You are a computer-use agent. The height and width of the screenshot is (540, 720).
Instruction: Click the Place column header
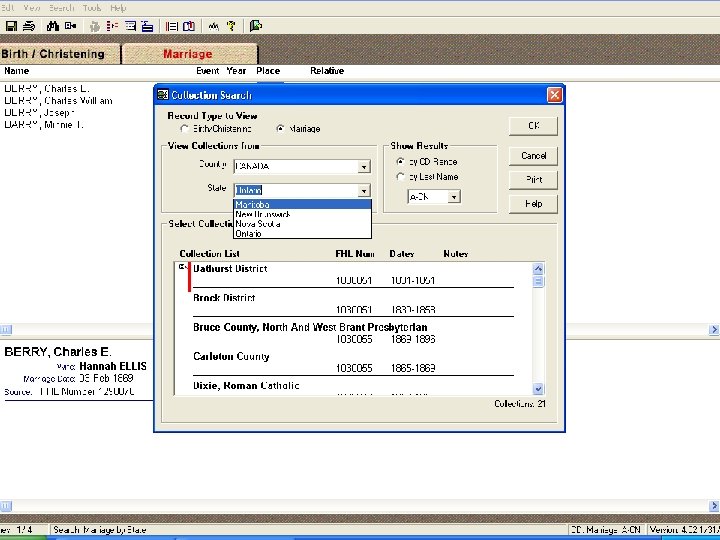pyautogui.click(x=268, y=71)
